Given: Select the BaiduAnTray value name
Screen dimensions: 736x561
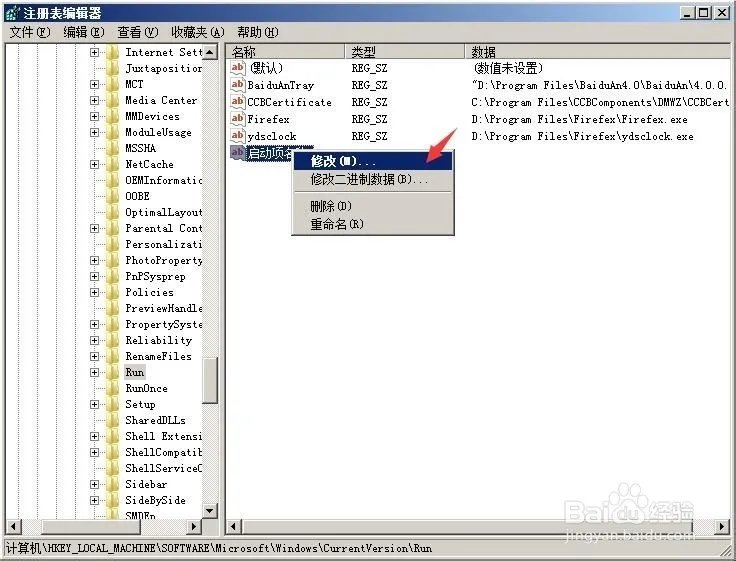Looking at the screenshot, I should click(280, 85).
